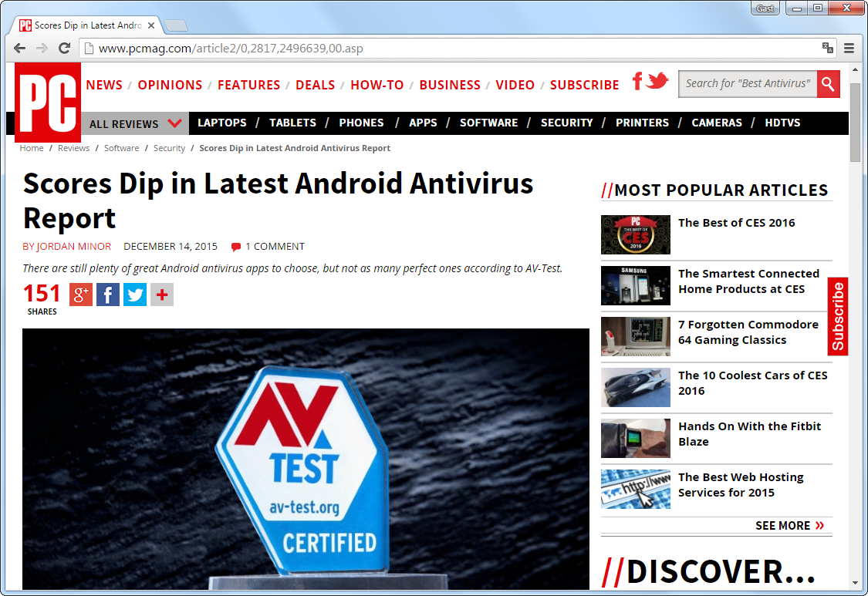Open the 1 Comment link
Viewport: 868px width, 596px height.
pos(274,247)
